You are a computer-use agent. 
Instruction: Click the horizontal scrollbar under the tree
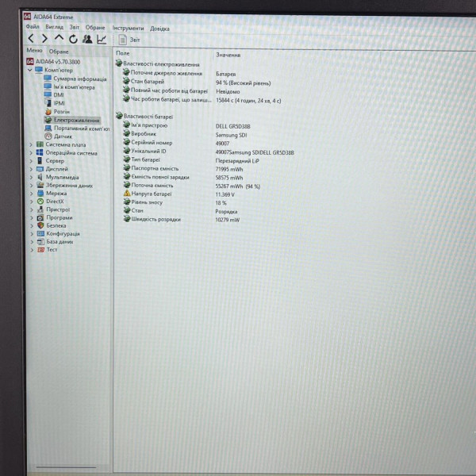(x=66, y=467)
